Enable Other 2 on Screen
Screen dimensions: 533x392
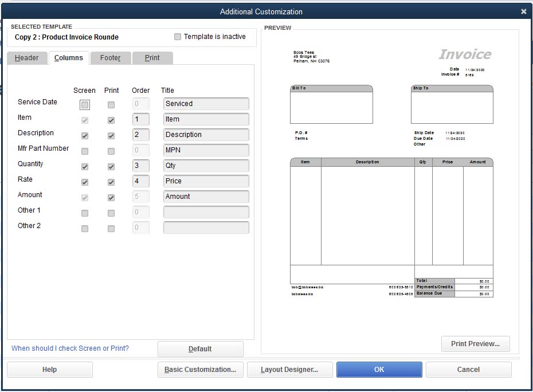[x=84, y=228]
